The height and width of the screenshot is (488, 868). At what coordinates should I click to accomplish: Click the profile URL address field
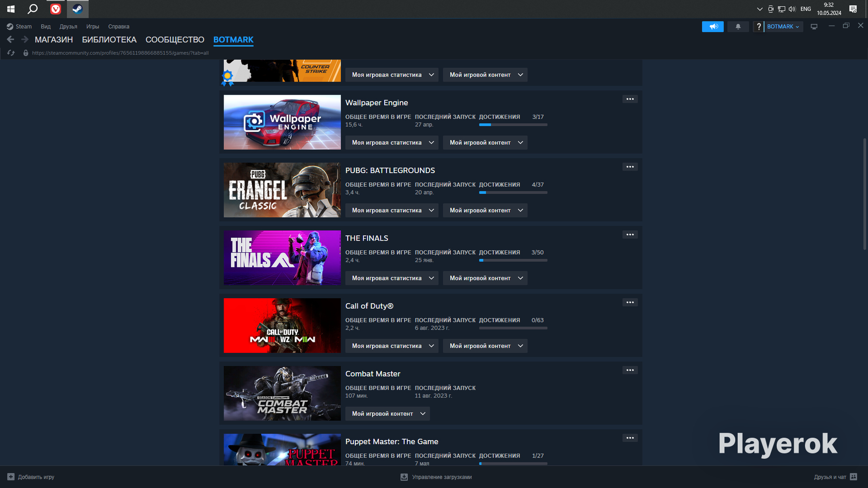point(120,53)
